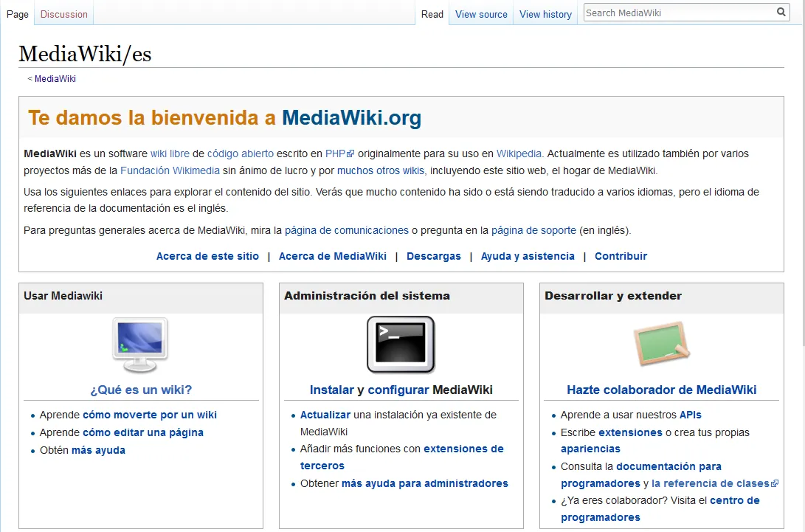805x532 pixels.
Task: Go to Acerca de MediaWiki
Action: (333, 256)
